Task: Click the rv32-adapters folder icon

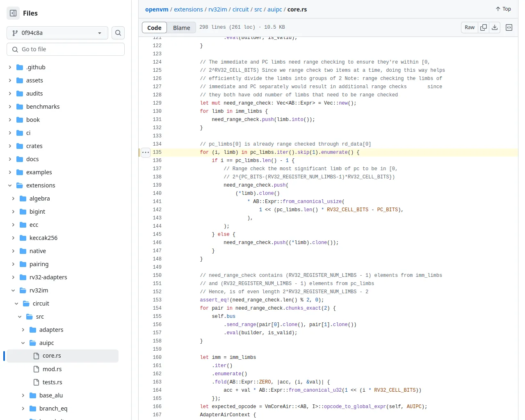Action: click(x=23, y=277)
